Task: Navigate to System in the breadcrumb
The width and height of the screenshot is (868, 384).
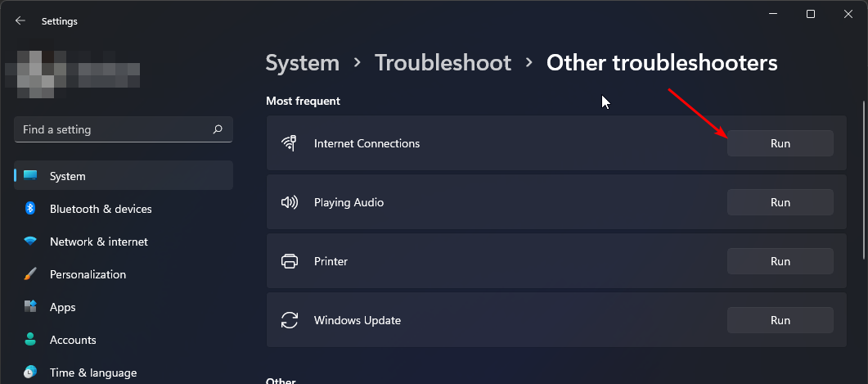Action: [302, 63]
